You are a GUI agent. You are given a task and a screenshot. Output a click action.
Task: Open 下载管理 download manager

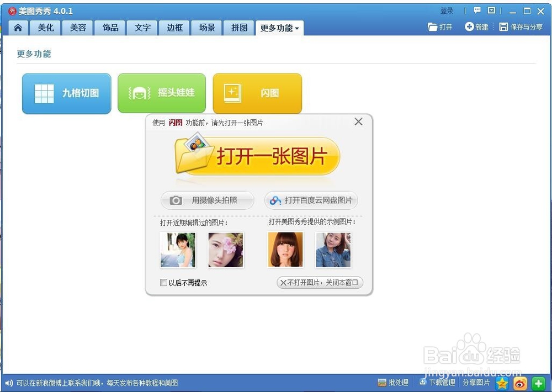coord(437,382)
